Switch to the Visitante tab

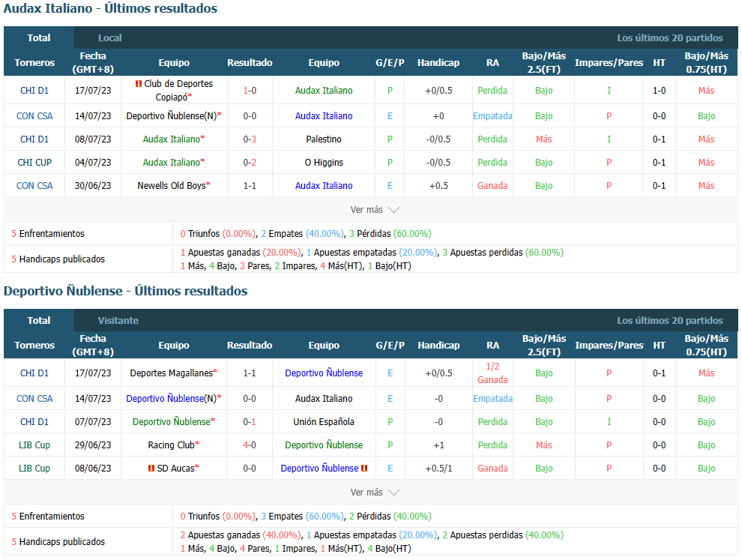pos(118,320)
